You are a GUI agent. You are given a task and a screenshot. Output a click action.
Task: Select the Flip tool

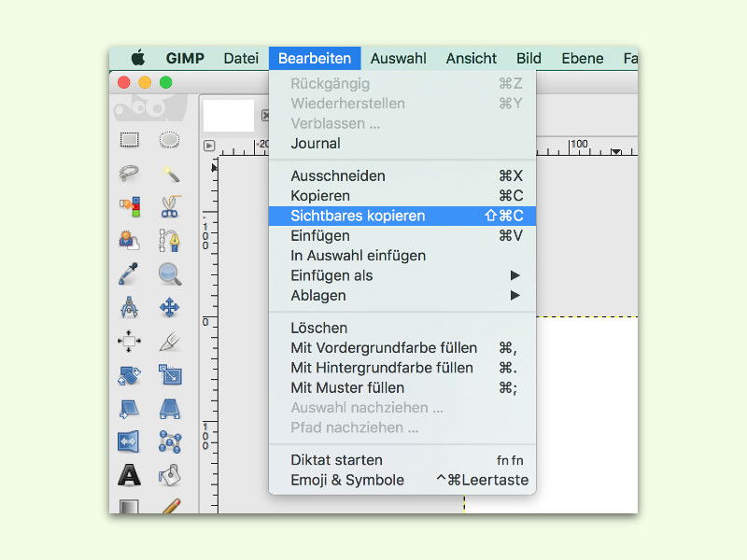(129, 441)
